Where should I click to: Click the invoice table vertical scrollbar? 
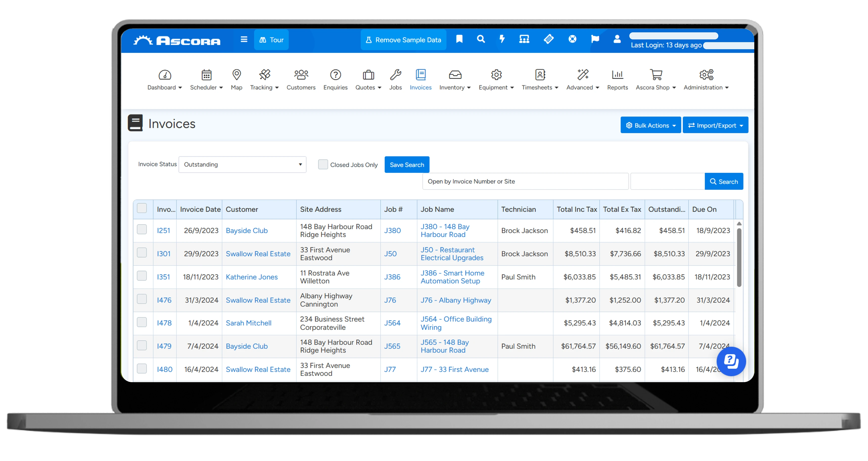(739, 258)
